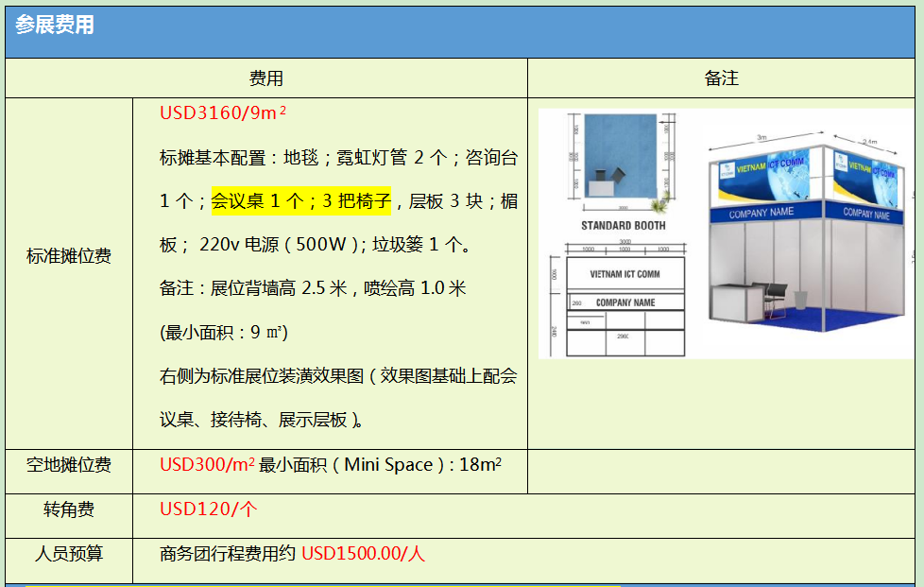Click the STANDARD BOOTH caption text
The height and width of the screenshot is (587, 924).
(623, 226)
